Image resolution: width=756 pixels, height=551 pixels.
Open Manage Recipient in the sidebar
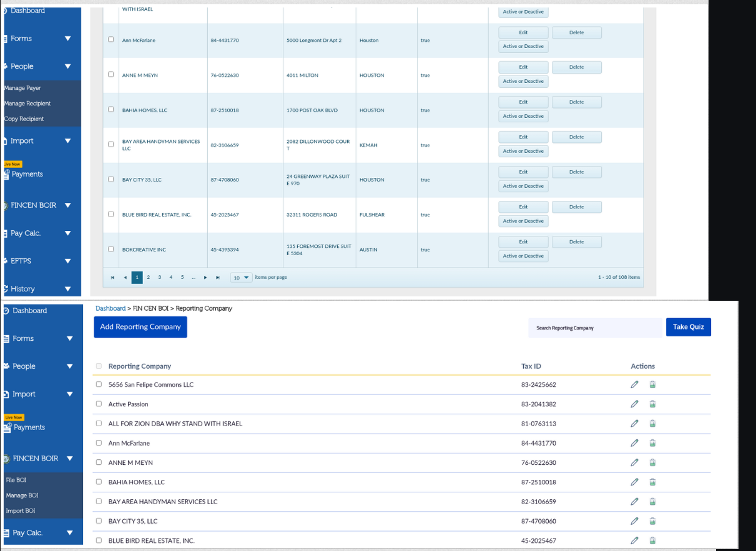(27, 104)
